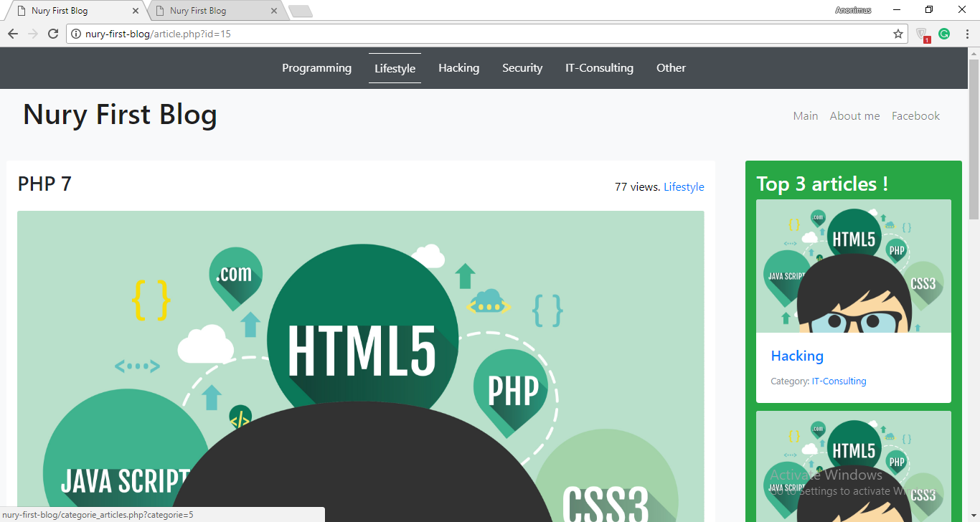The width and height of the screenshot is (980, 522).
Task: Select IT-Consulting in the top navigation
Action: pos(599,68)
